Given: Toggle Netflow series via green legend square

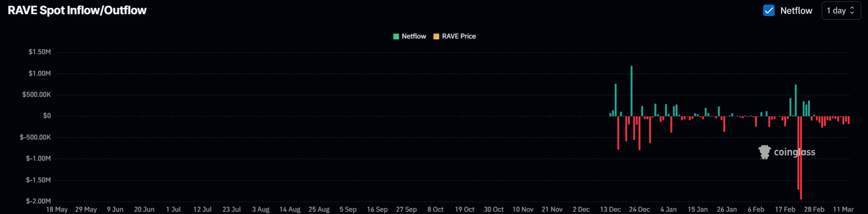Looking at the screenshot, I should coord(396,36).
